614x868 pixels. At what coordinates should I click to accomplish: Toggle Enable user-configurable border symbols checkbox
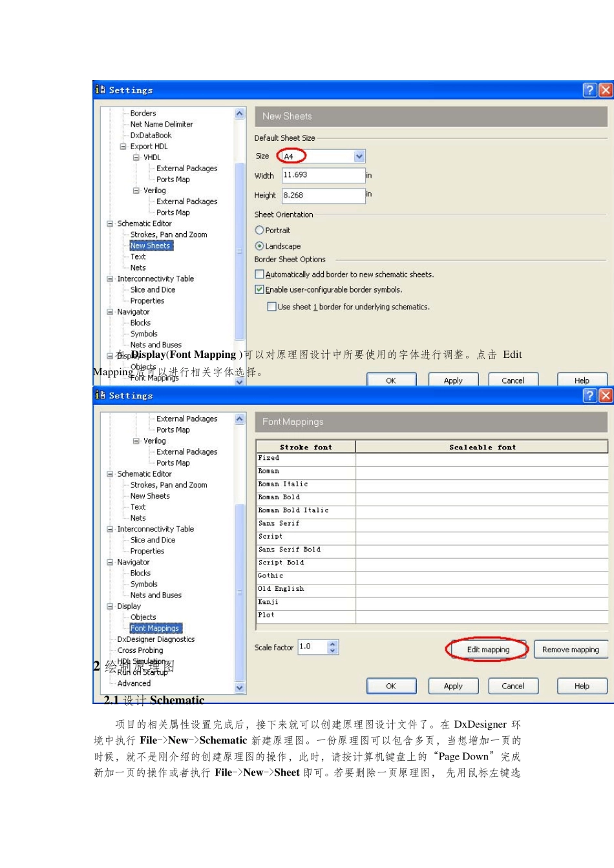259,290
